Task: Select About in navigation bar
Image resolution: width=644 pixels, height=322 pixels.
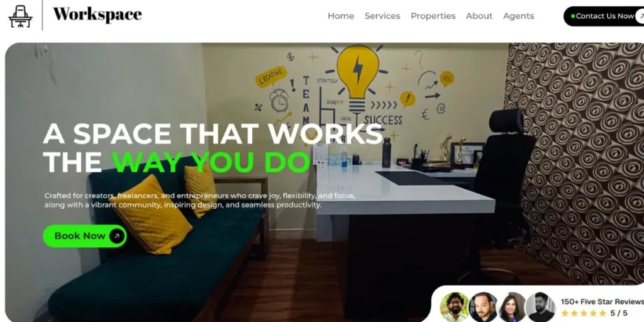Action: tap(479, 16)
